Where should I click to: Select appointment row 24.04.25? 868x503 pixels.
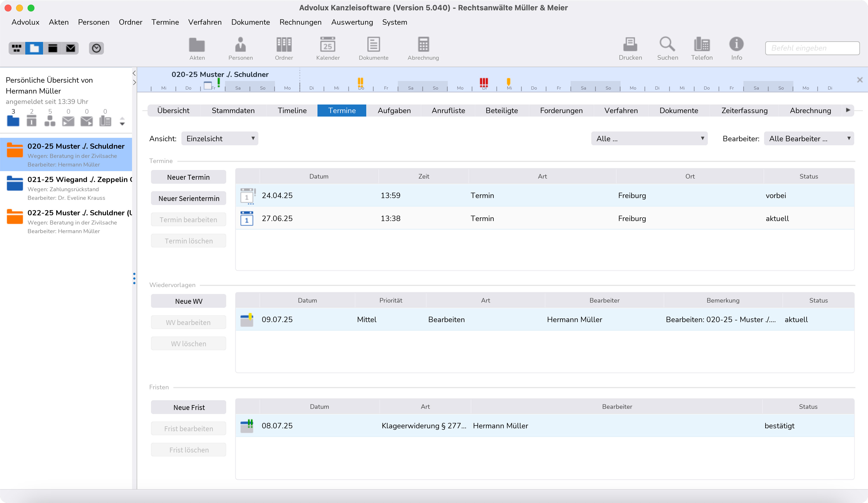[545, 195]
